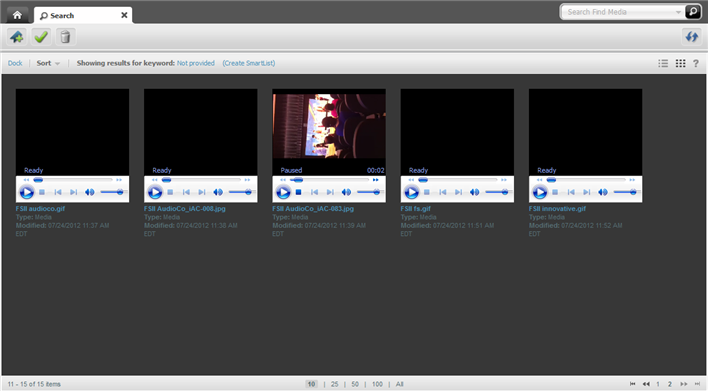Click the Create SmartList link

coord(248,63)
